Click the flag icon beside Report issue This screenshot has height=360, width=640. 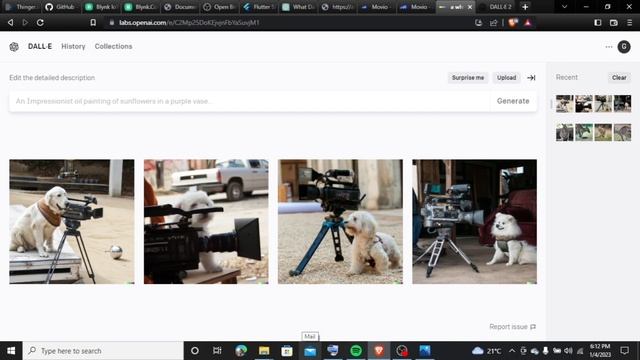click(533, 327)
